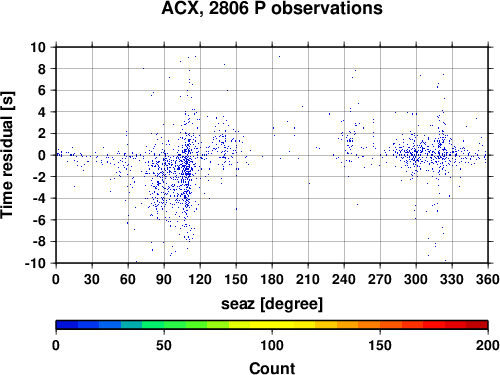
Task: Click the 'Count' colorbar label
Action: [272, 369]
